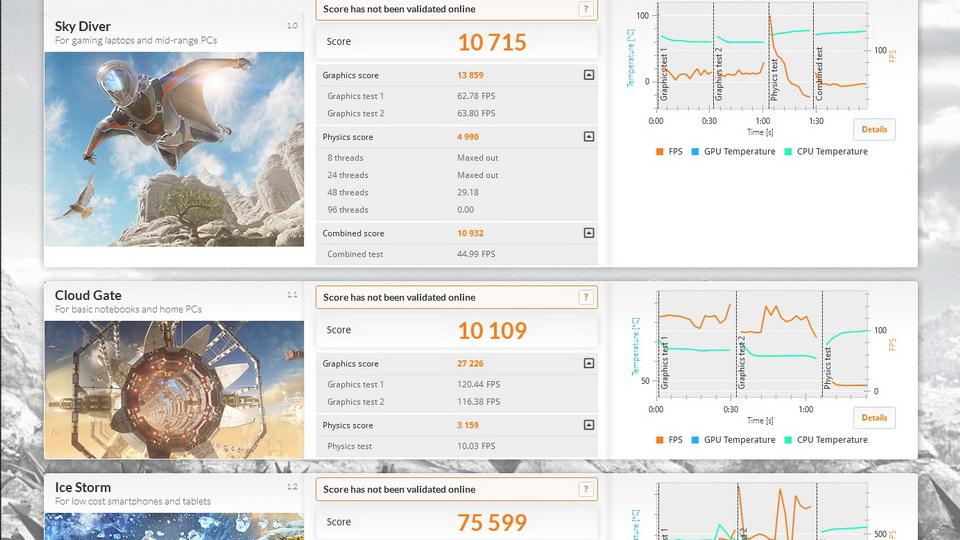The height and width of the screenshot is (540, 960).
Task: Click the Cloud Gate spaceship thumbnail image
Action: pos(174,389)
